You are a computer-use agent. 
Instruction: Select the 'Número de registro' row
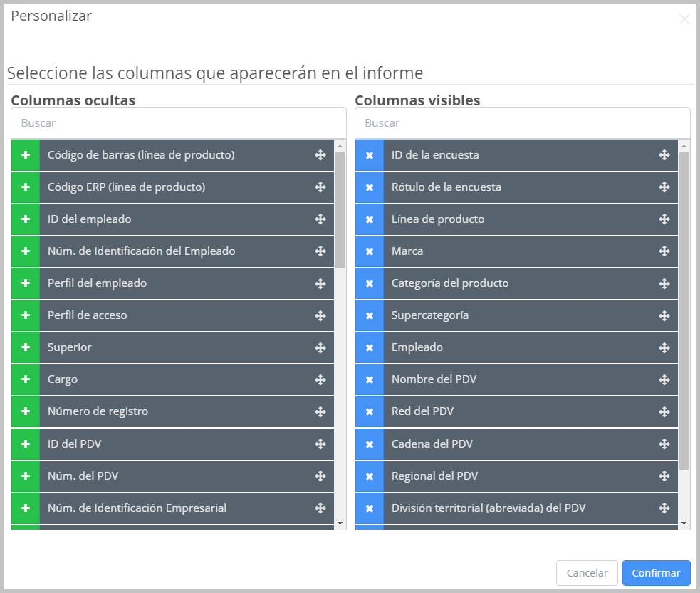tap(178, 411)
